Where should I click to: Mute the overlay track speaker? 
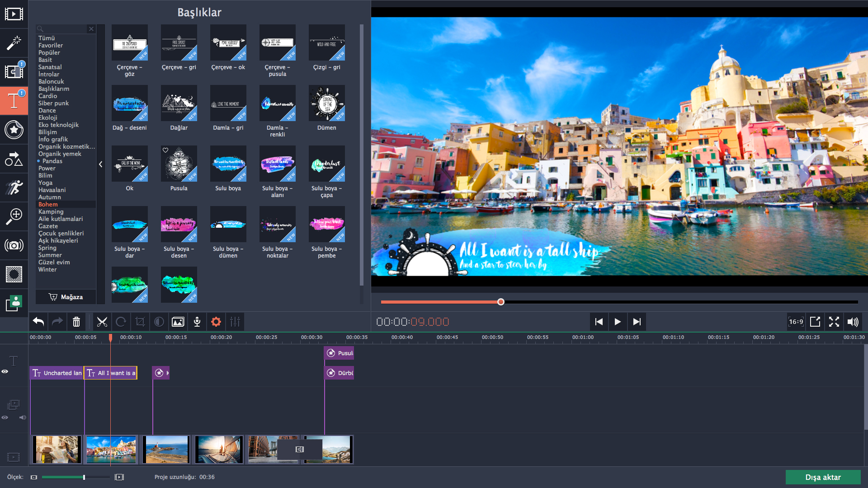pos(22,418)
